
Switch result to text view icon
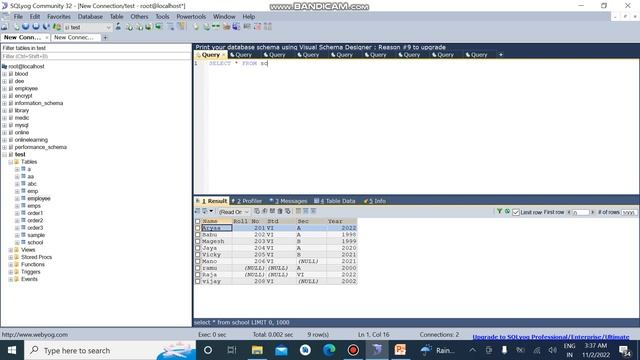click(x=313, y=211)
